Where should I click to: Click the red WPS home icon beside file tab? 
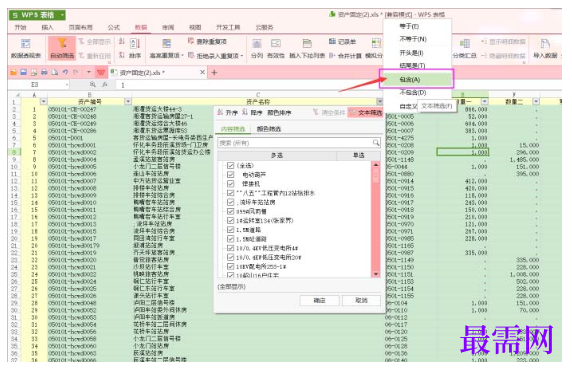pos(101,72)
